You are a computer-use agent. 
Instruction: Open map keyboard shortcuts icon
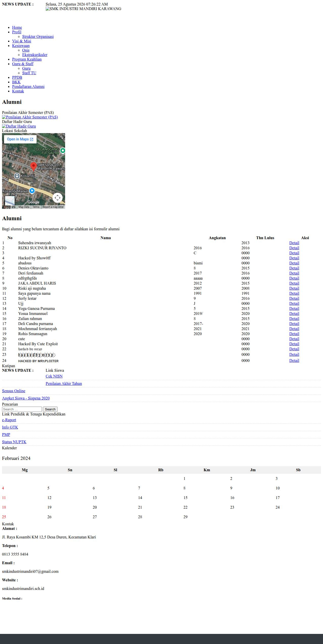[x=14, y=207]
